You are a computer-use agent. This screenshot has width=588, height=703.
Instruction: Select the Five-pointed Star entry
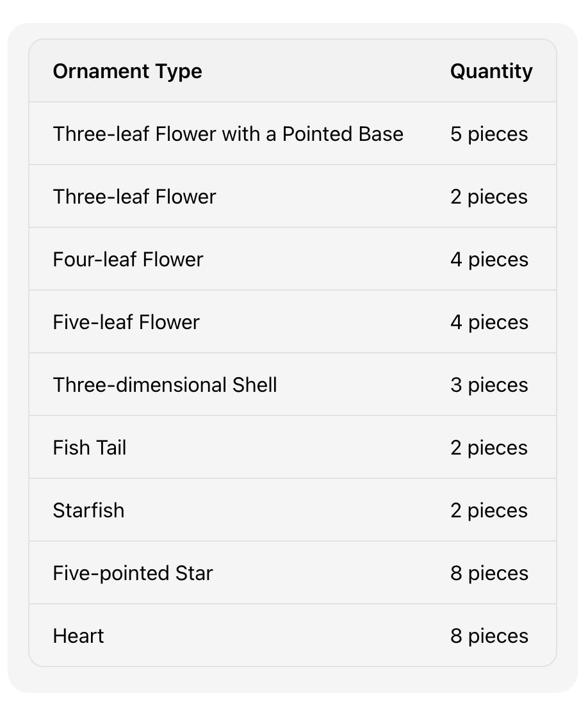point(133,573)
